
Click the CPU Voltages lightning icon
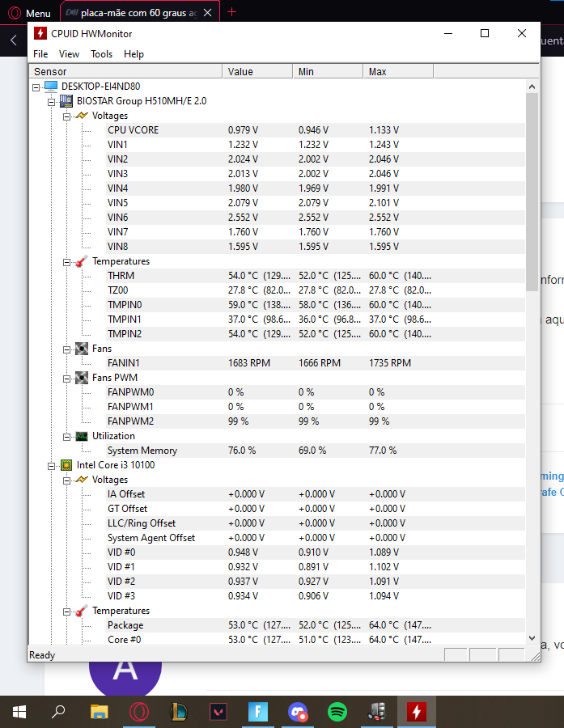tap(82, 480)
